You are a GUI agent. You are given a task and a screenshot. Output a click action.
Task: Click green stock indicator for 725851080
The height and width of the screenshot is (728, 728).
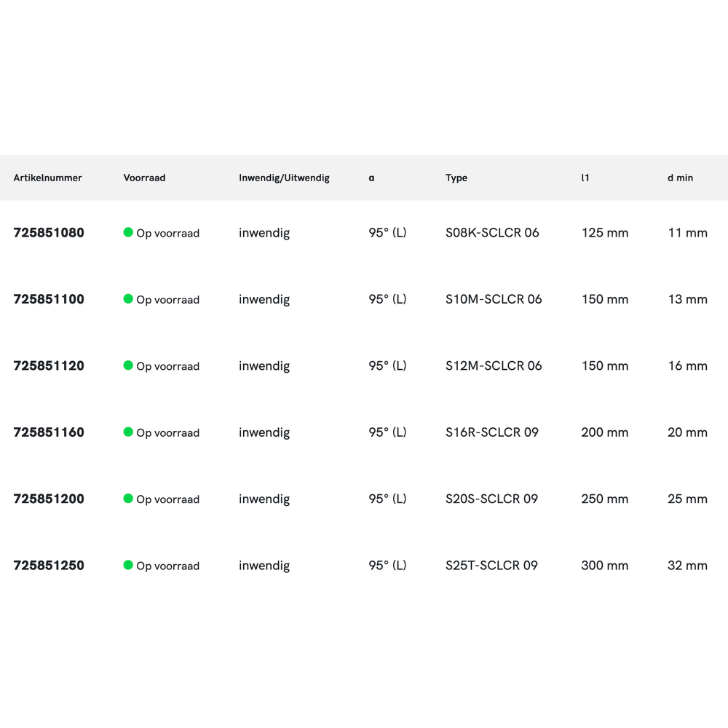[128, 232]
